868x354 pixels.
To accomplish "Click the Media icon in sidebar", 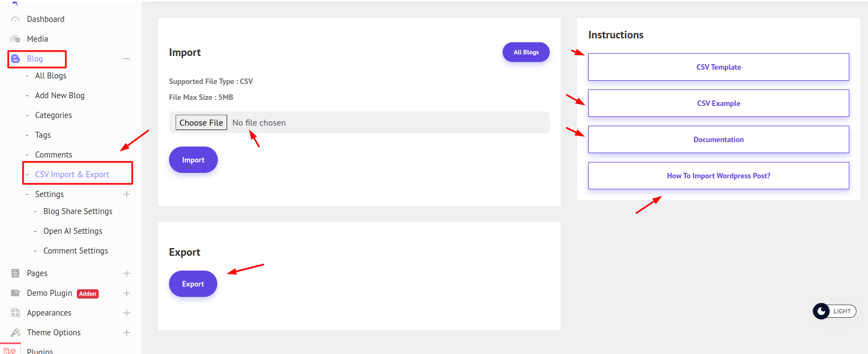I will (15, 39).
